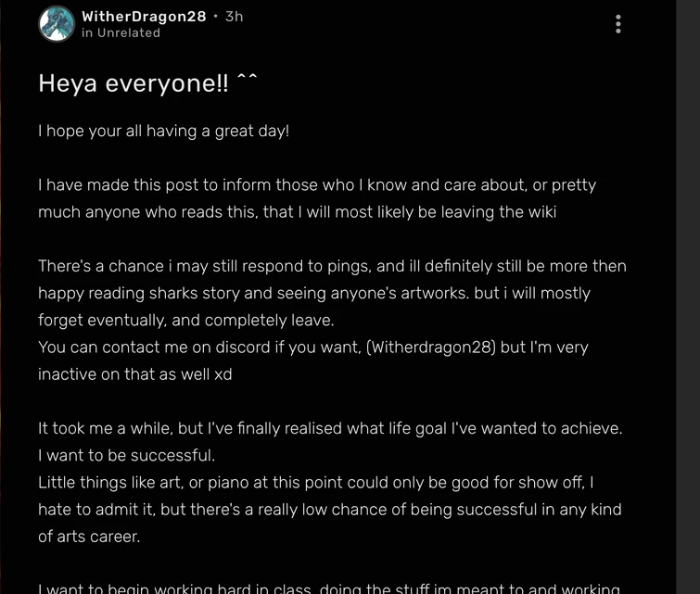700x594 pixels.
Task: Click the line "I want to be successful."
Action: coord(126,455)
